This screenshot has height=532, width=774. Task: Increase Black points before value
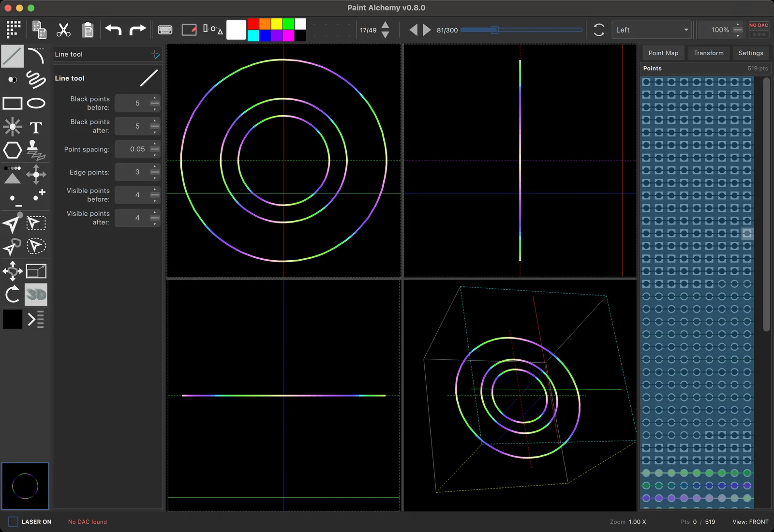155,97
